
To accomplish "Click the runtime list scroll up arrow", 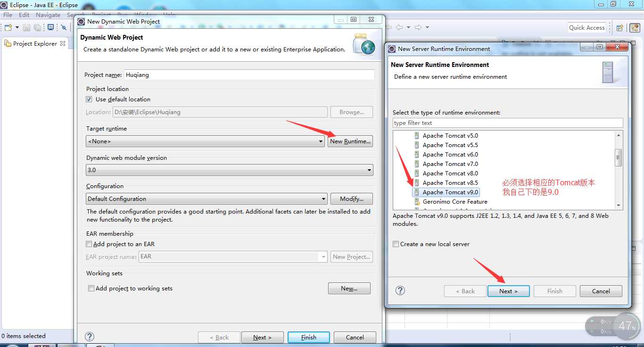I will [619, 135].
